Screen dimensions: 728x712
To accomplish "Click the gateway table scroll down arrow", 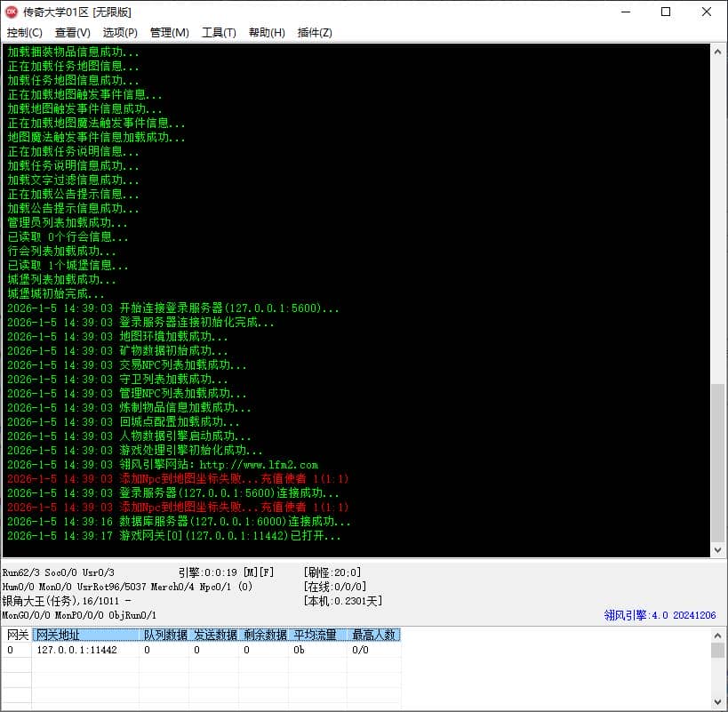I will click(717, 702).
